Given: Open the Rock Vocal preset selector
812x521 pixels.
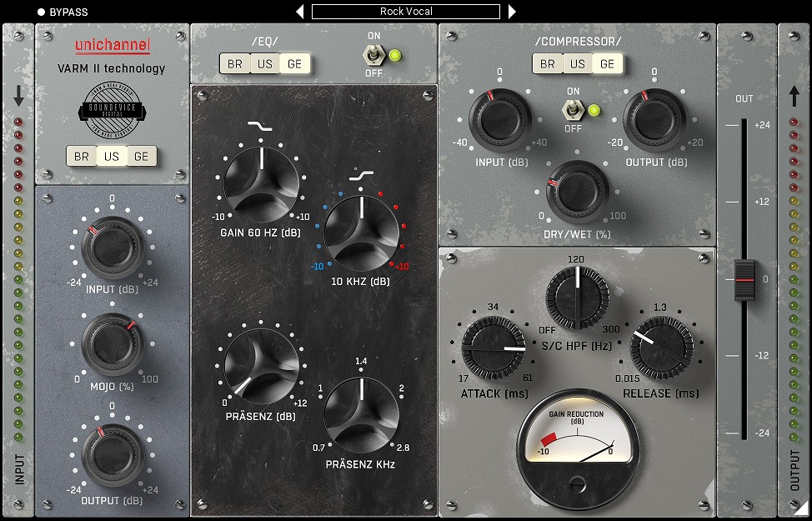Looking at the screenshot, I should pyautogui.click(x=406, y=12).
